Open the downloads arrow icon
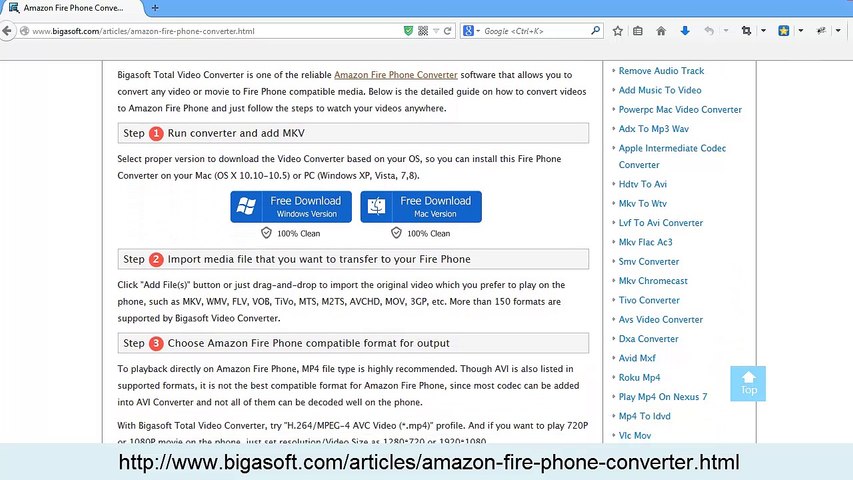The width and height of the screenshot is (853, 480). pyautogui.click(x=685, y=31)
